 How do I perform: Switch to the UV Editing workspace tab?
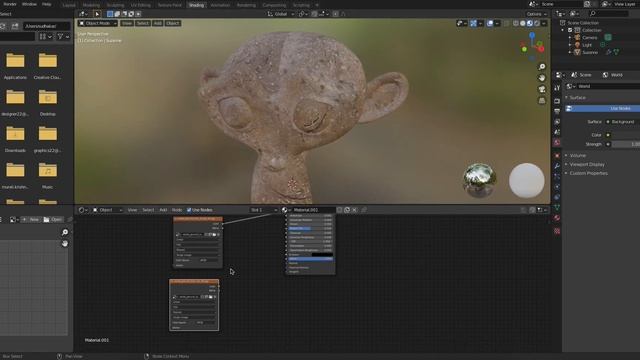click(140, 5)
